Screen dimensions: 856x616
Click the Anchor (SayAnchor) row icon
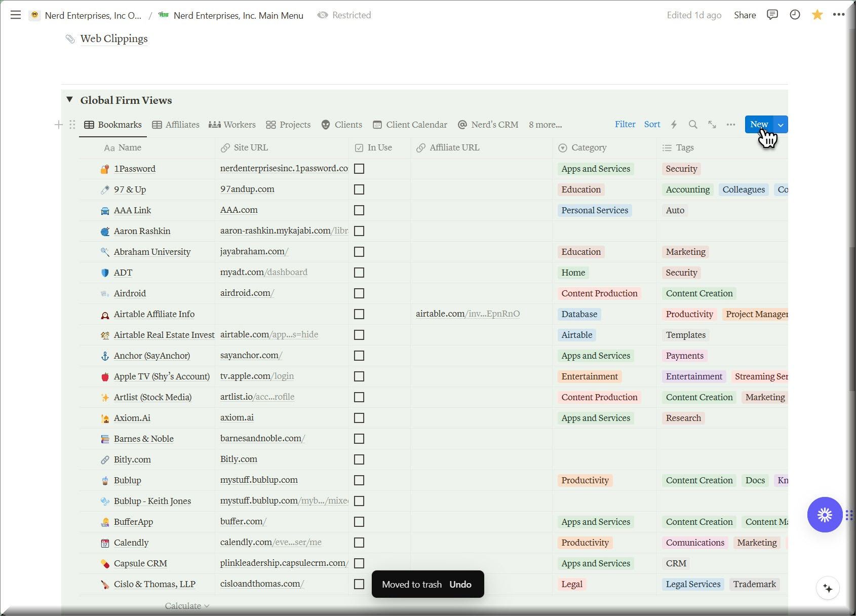(105, 356)
